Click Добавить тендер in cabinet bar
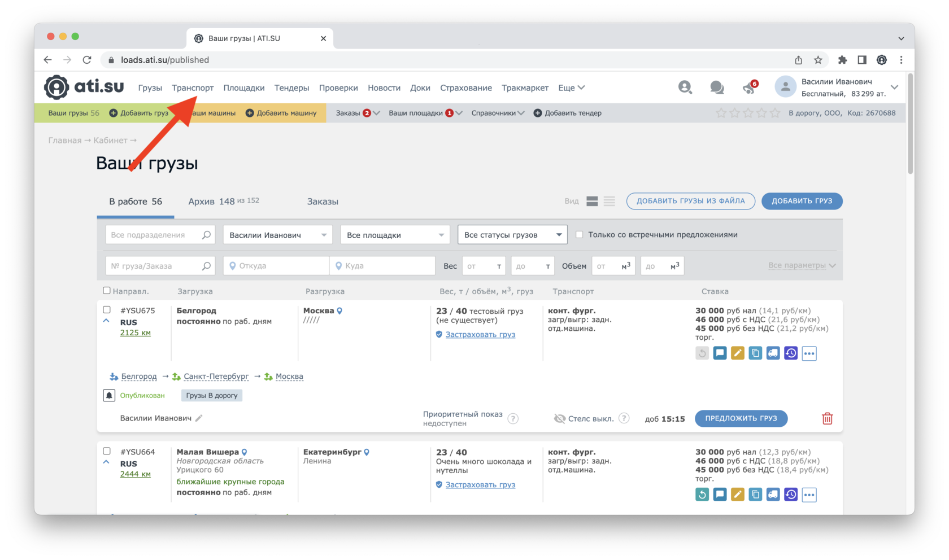Viewport: 949px width, 560px height. (x=568, y=113)
